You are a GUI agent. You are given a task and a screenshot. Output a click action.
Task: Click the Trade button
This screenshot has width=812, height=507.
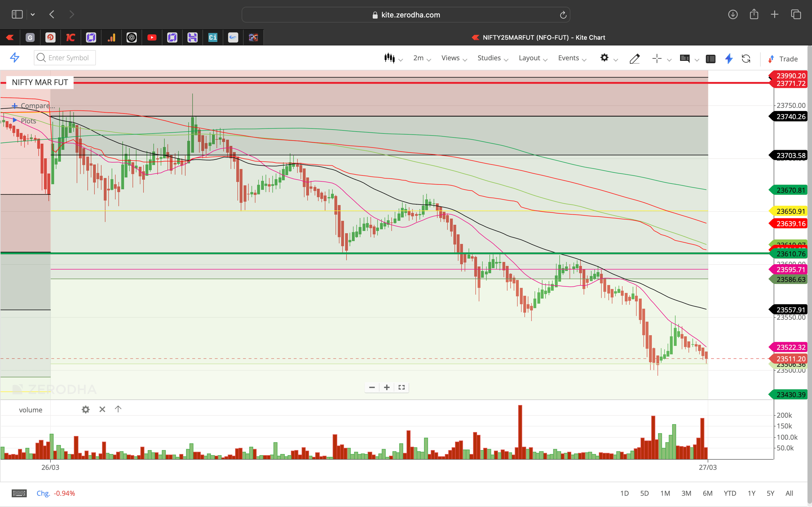(x=786, y=59)
